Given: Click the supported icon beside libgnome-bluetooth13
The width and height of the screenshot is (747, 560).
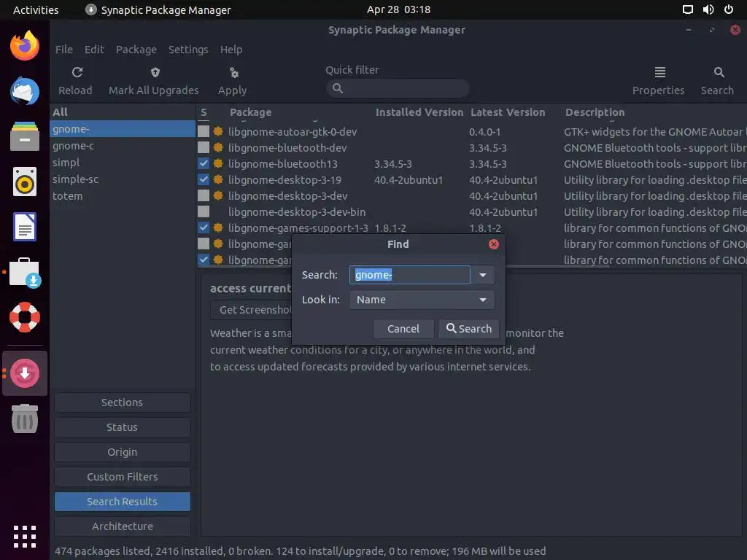Looking at the screenshot, I should 218,164.
